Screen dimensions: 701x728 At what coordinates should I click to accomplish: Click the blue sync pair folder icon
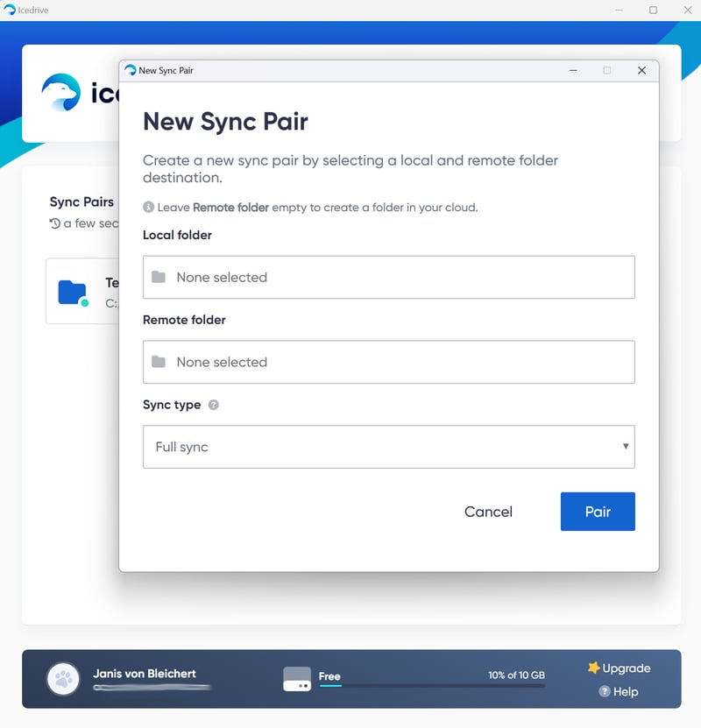point(72,292)
